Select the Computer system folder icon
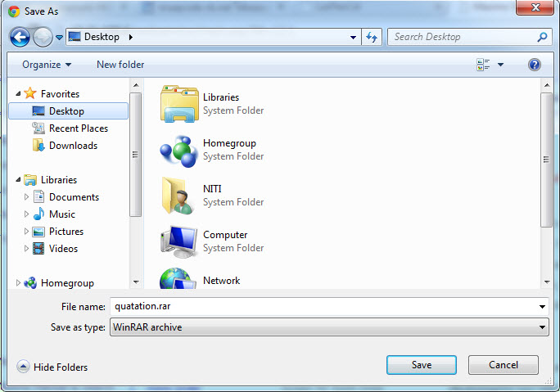This screenshot has width=560, height=392. tap(178, 241)
